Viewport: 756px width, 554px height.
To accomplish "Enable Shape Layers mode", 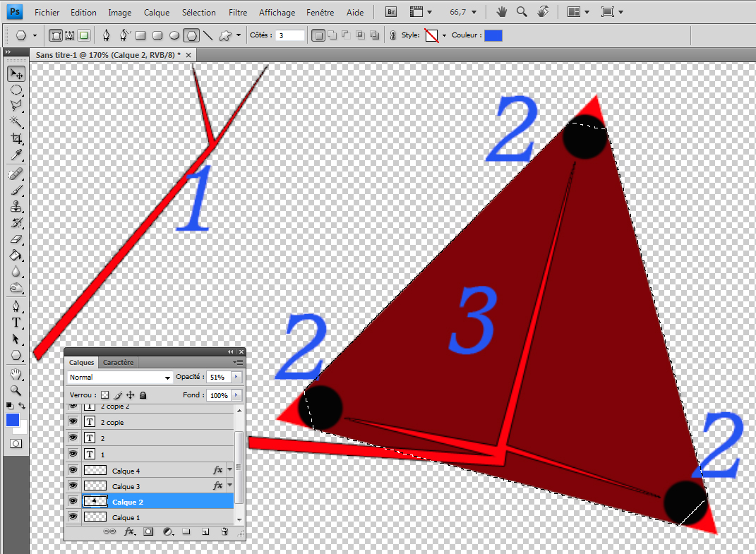I will click(x=56, y=35).
